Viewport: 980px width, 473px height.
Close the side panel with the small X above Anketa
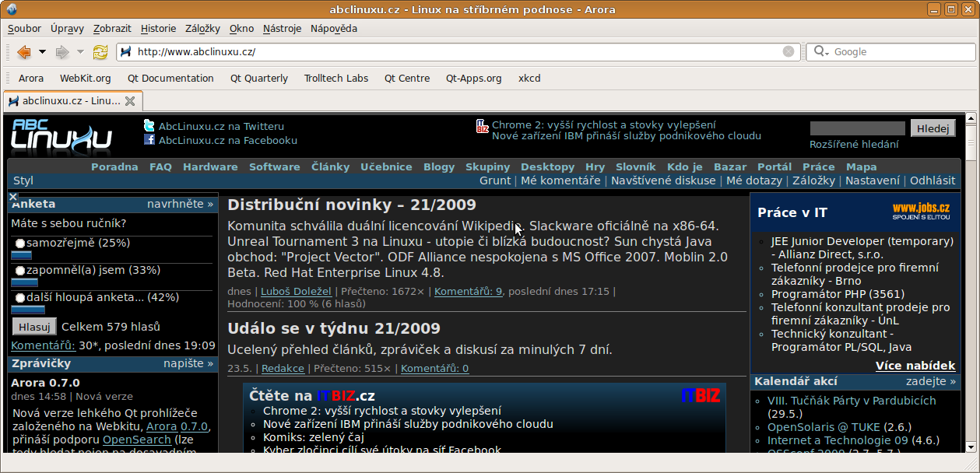[12, 197]
